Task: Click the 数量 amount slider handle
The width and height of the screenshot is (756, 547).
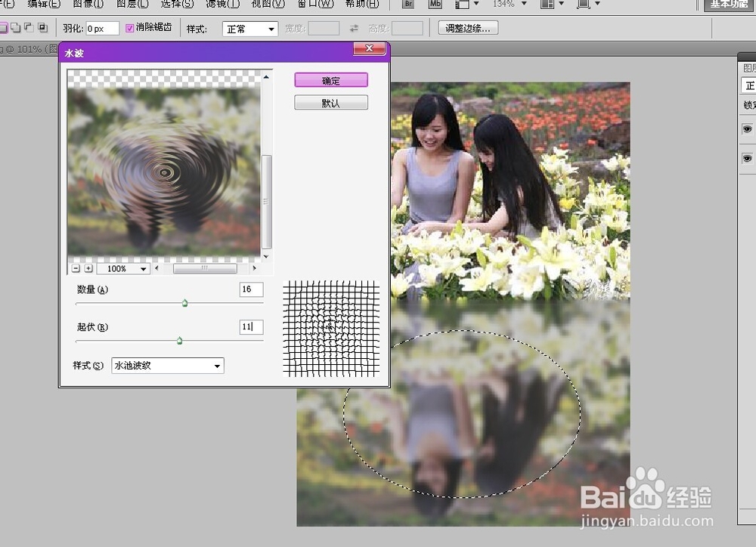Action: [x=184, y=303]
